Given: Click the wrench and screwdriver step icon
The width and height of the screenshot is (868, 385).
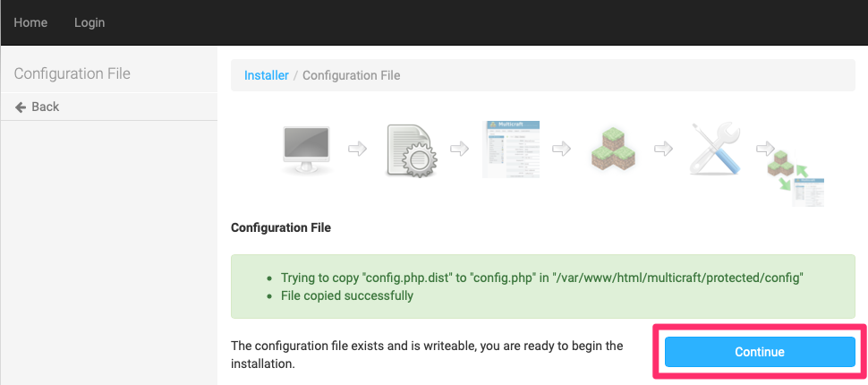Looking at the screenshot, I should click(x=714, y=149).
